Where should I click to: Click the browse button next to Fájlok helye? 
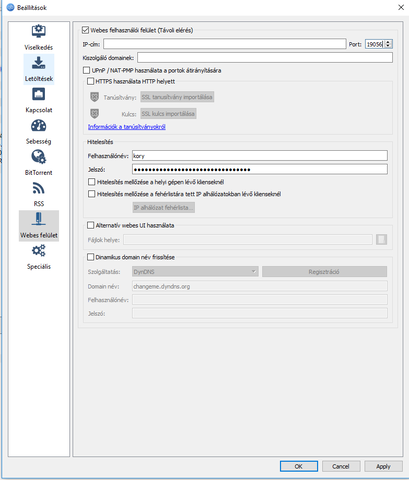pyautogui.click(x=381, y=239)
